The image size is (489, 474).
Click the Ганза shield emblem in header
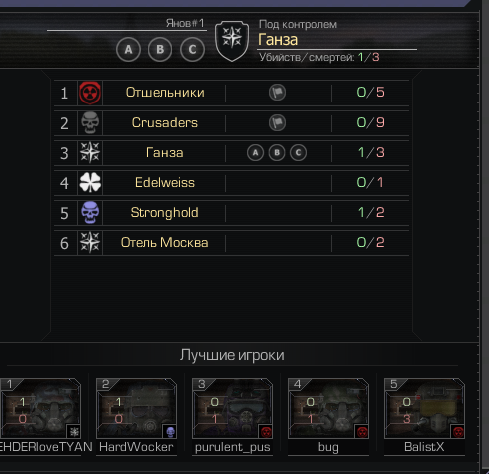point(232,41)
